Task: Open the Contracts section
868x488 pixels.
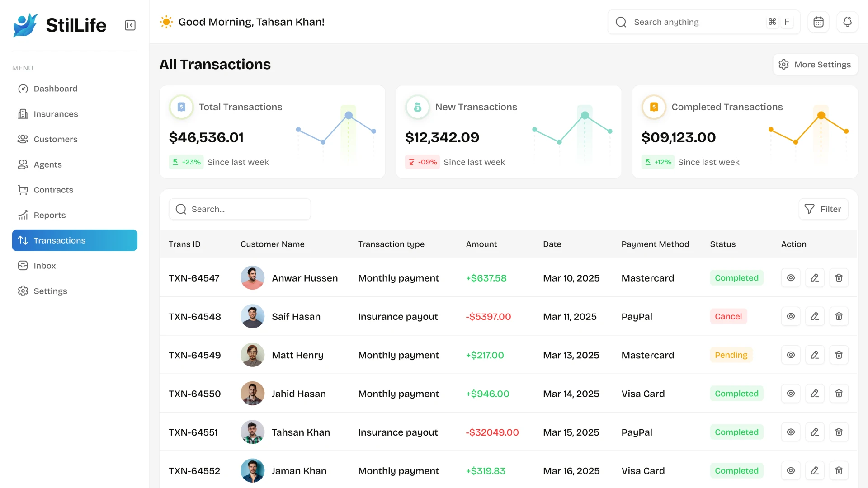Action: 53,190
